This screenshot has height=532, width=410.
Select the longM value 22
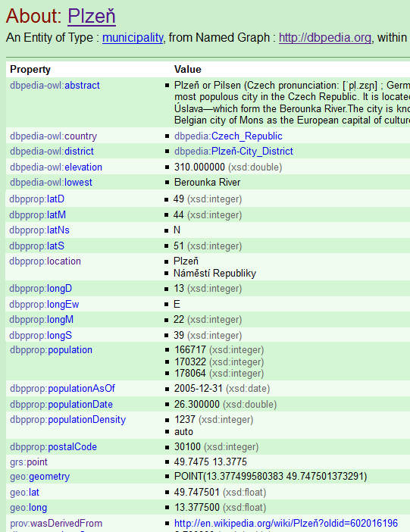click(179, 320)
